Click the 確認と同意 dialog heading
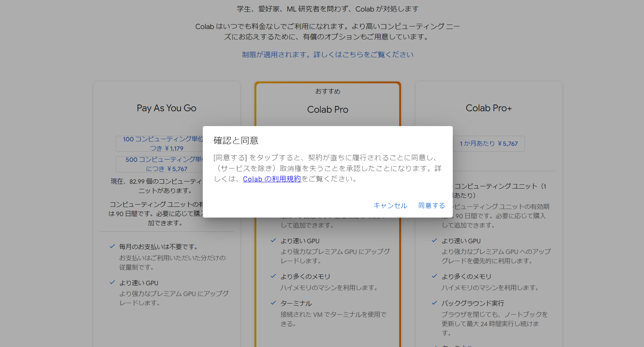 [x=236, y=141]
